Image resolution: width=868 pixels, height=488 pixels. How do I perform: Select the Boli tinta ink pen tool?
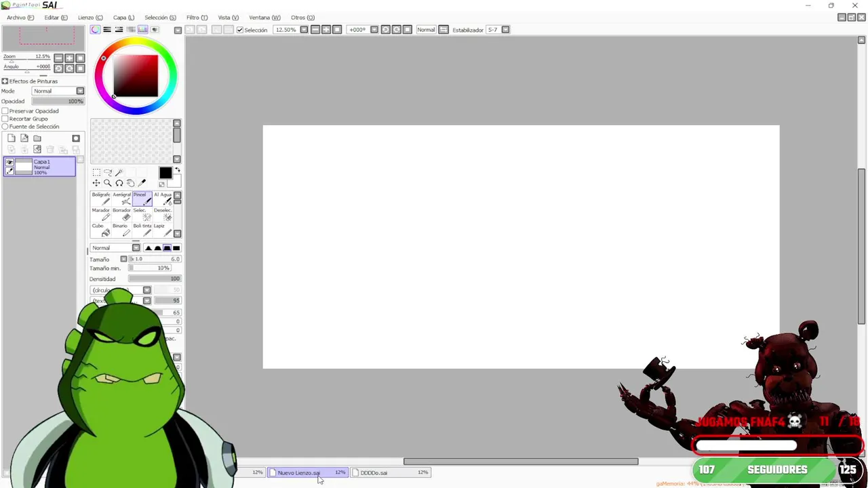[x=142, y=230]
